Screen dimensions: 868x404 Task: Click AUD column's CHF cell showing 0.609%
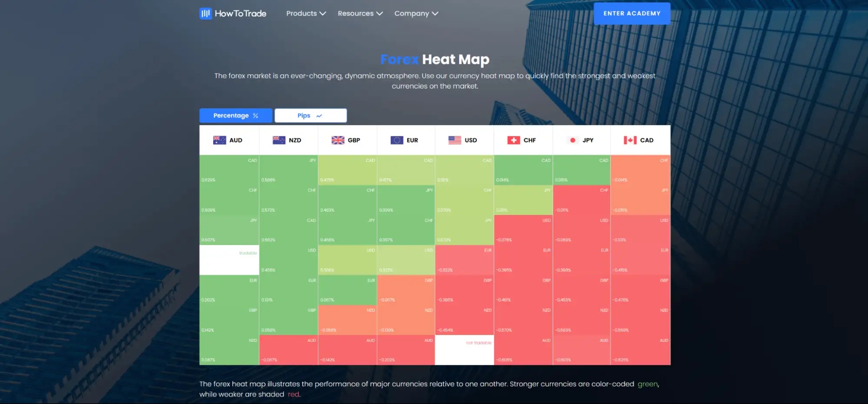click(229, 200)
